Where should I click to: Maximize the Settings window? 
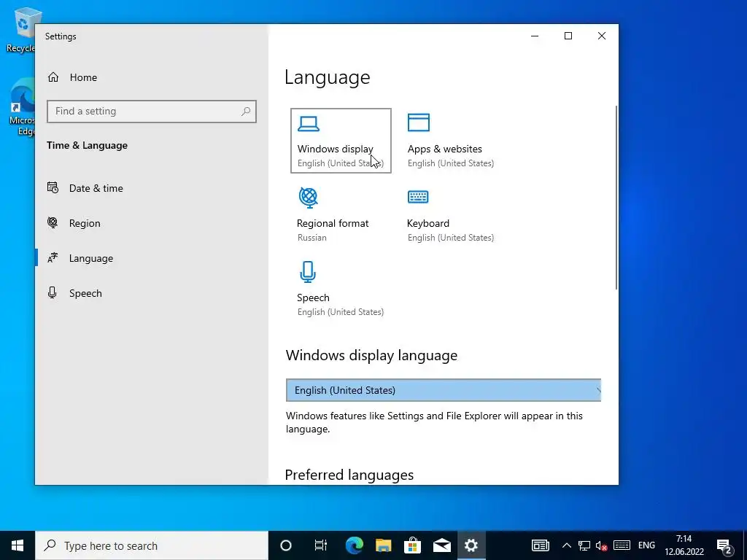568,36
